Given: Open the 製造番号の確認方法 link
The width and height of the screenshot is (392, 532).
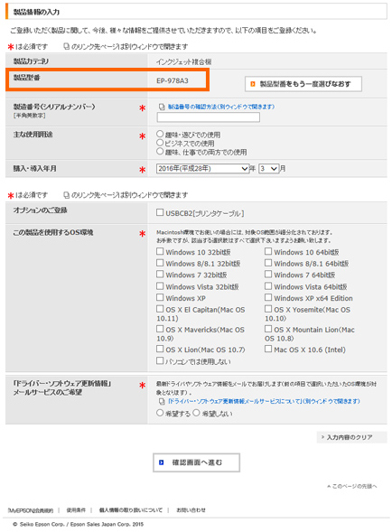Looking at the screenshot, I should coord(221,107).
